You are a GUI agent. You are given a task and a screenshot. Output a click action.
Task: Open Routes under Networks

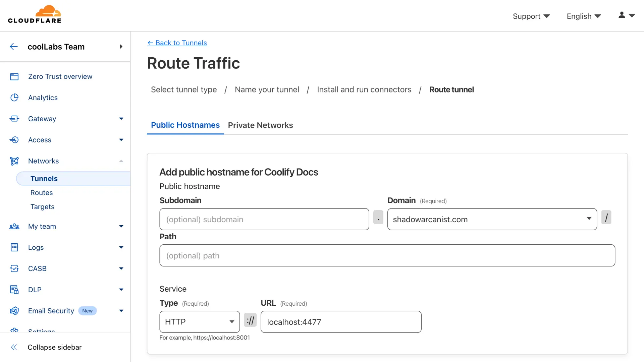(42, 193)
